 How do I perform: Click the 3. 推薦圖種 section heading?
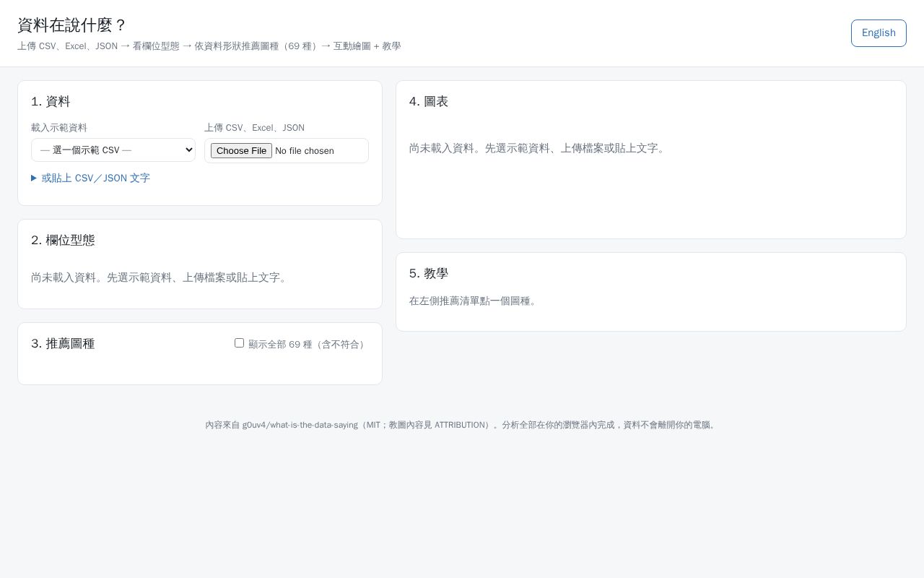point(63,344)
